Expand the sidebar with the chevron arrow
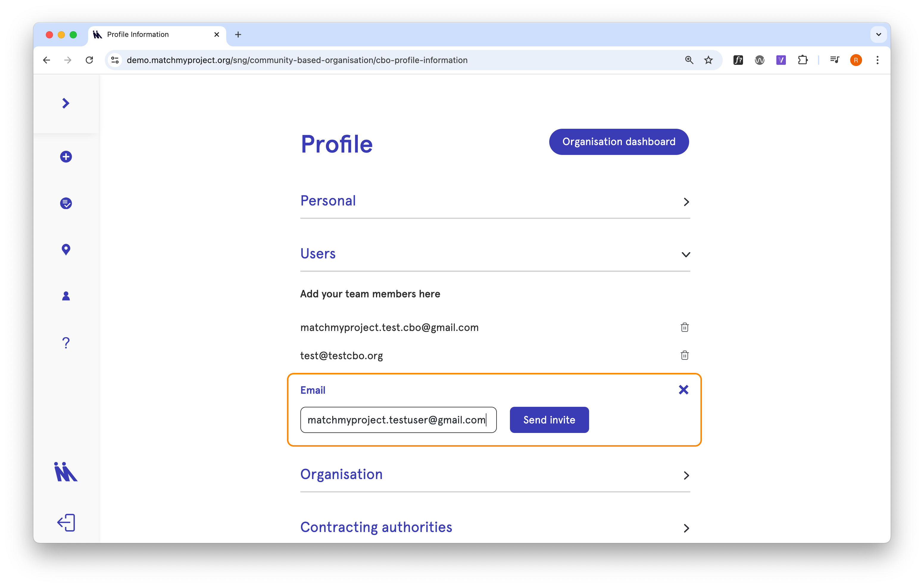Screen dimensions: 924x587 (x=65, y=103)
